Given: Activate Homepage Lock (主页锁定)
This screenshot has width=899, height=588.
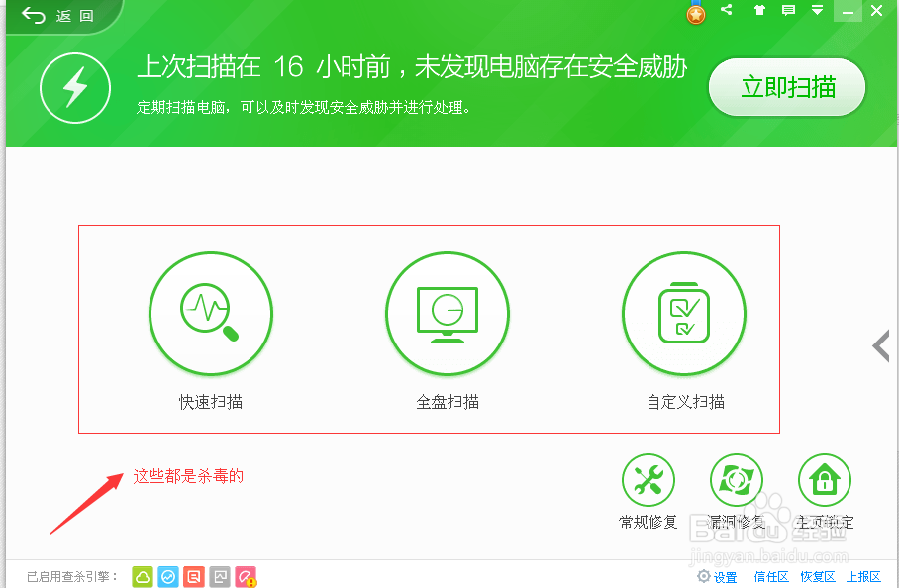Looking at the screenshot, I should click(x=825, y=480).
